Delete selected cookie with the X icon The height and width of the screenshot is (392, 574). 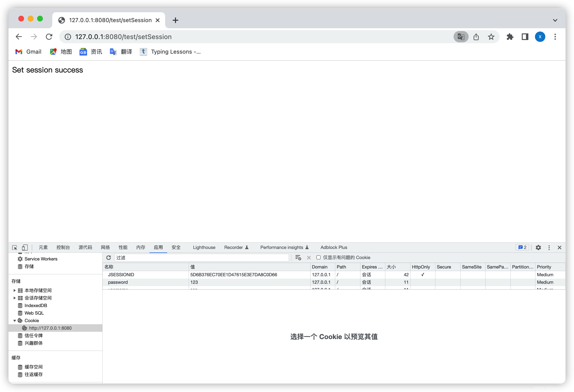309,258
